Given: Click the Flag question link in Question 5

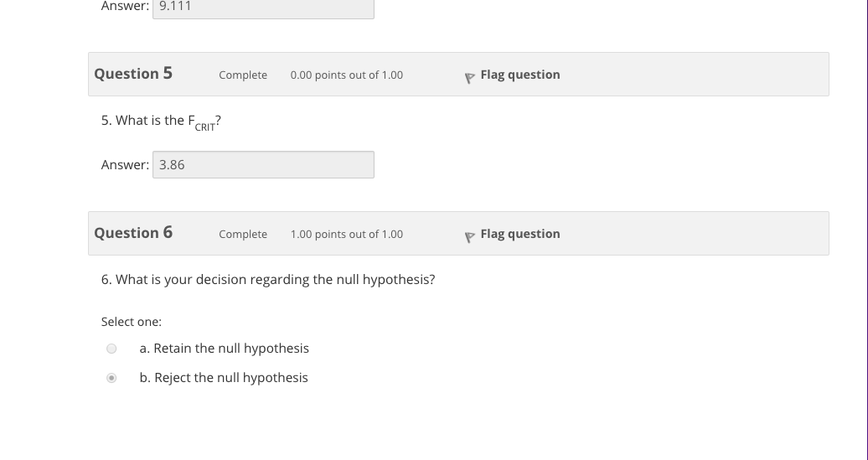Looking at the screenshot, I should coord(519,75).
